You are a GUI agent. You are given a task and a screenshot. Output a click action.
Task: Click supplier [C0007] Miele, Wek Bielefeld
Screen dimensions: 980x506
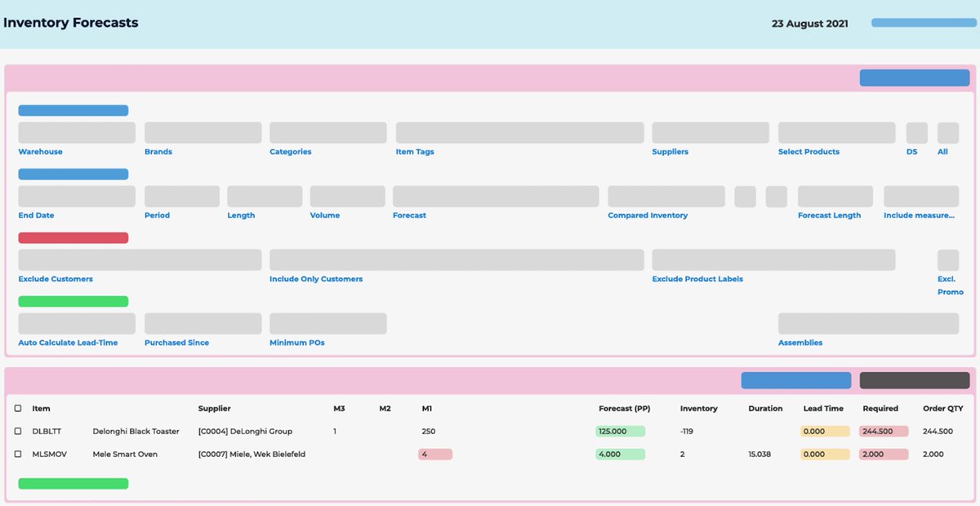(x=252, y=454)
